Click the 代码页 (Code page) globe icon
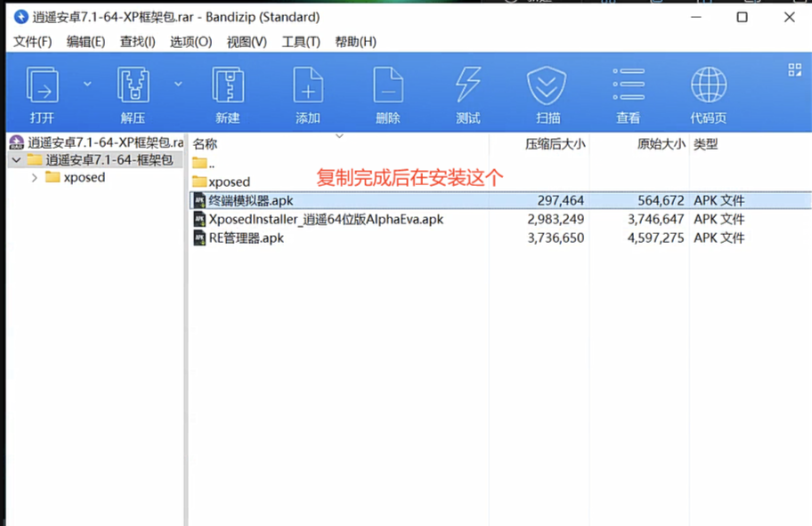The height and width of the screenshot is (526, 812). 709,85
